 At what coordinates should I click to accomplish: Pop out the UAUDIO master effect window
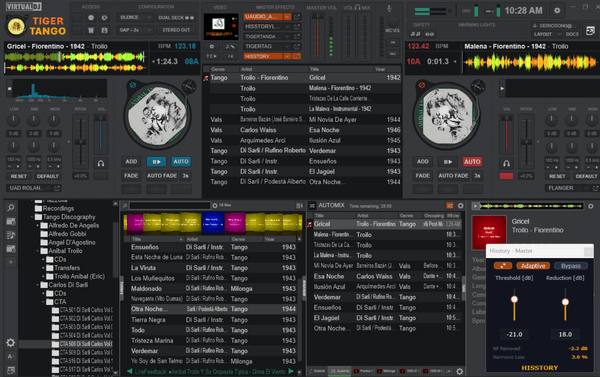point(297,17)
